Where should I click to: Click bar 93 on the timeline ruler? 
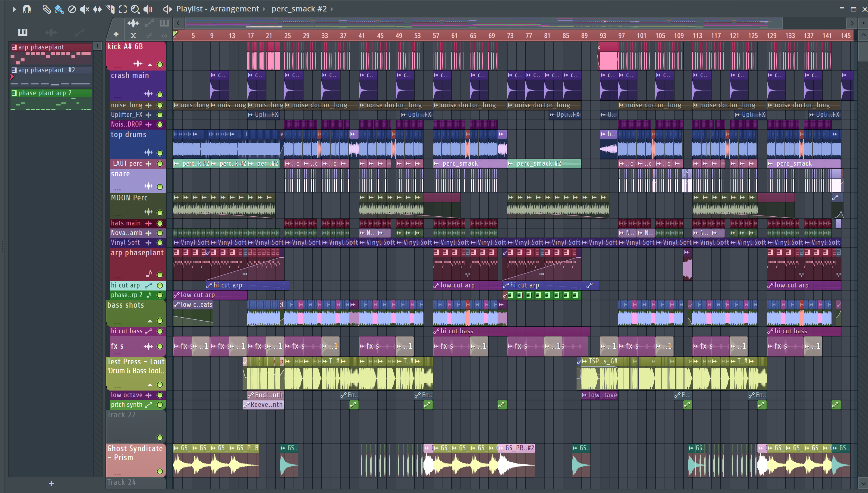(x=603, y=36)
